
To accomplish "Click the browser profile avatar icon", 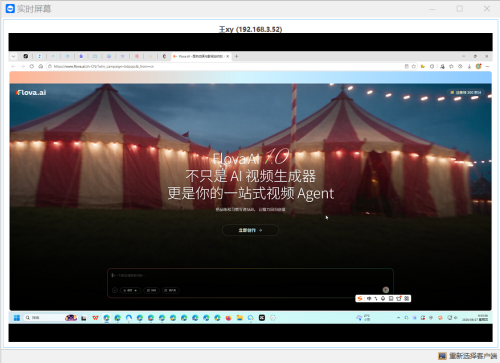I will point(479,66).
